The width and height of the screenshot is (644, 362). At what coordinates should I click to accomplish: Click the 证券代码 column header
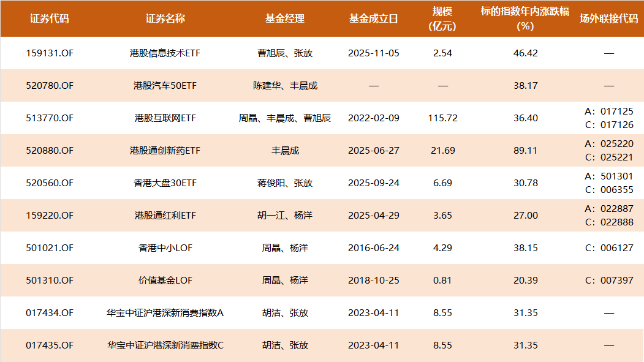(49, 19)
